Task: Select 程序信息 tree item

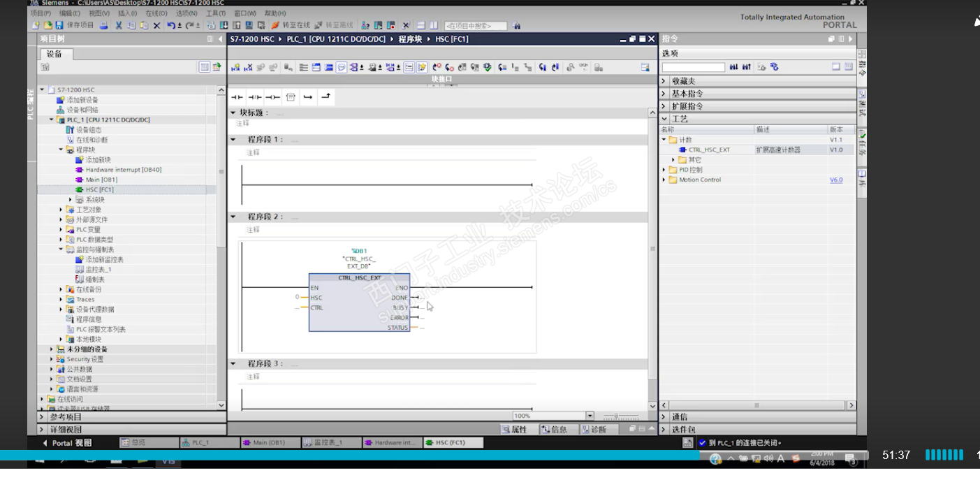Action: (89, 319)
